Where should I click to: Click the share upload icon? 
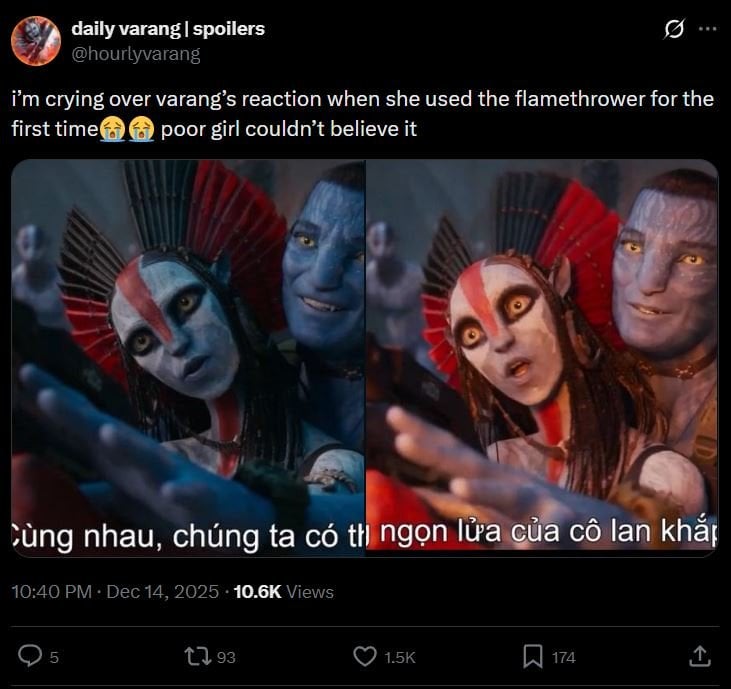(701, 656)
